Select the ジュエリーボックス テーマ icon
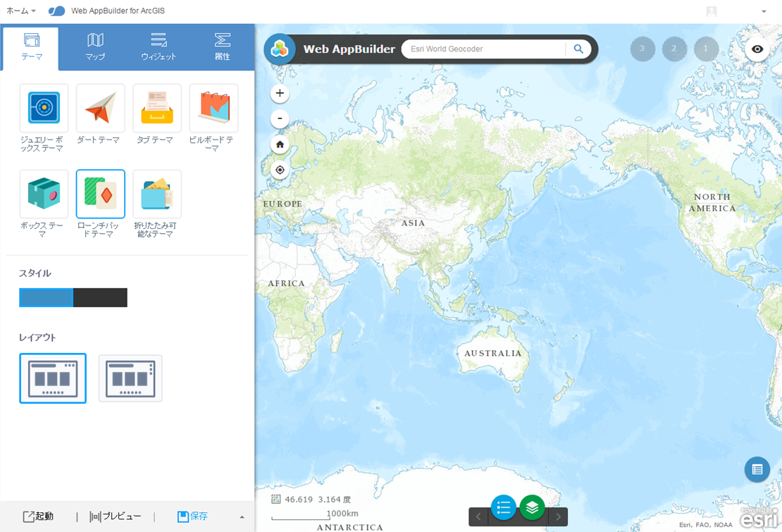Viewport: 782px width, 532px height. [x=44, y=108]
